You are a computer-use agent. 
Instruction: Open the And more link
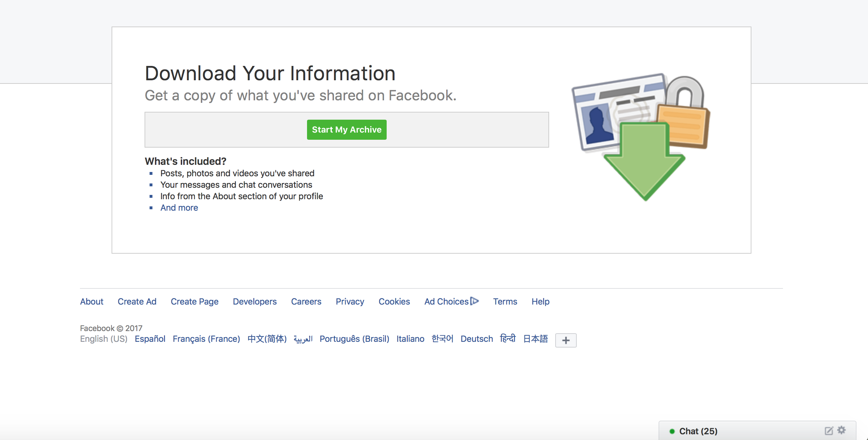pos(179,208)
